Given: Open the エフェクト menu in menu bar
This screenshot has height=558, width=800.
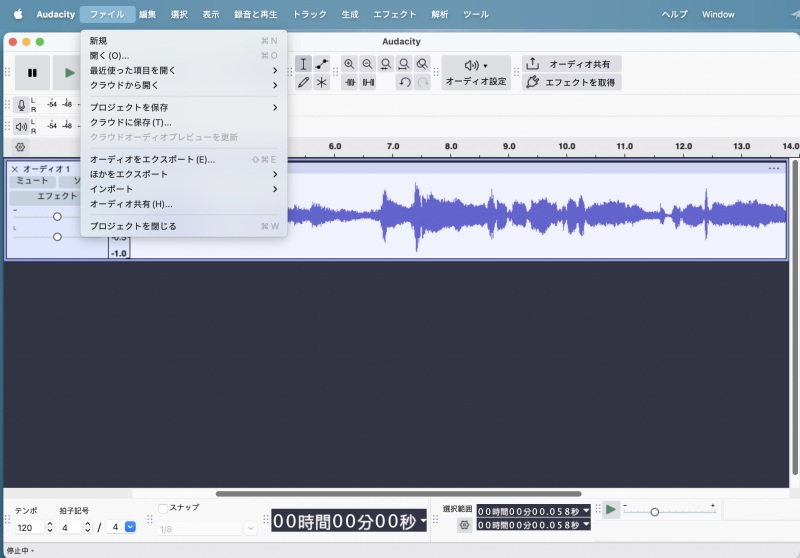Looking at the screenshot, I should click(395, 14).
